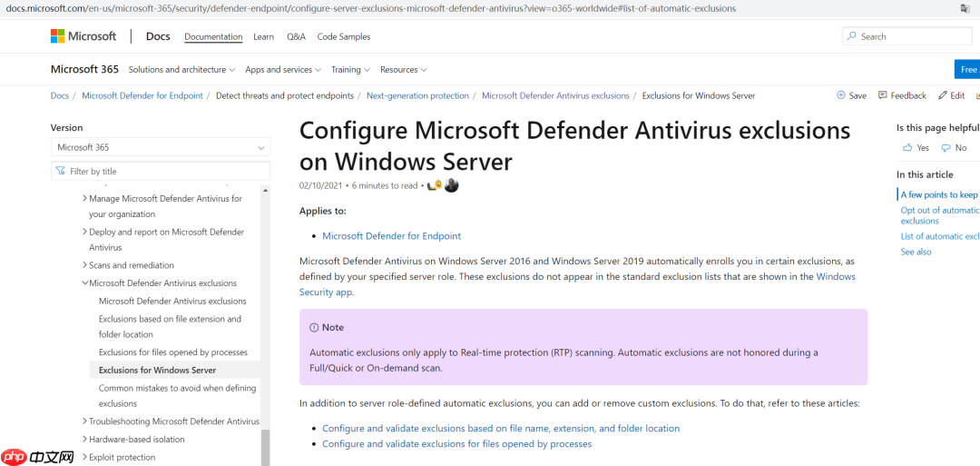The width and height of the screenshot is (980, 466).
Task: Open the Q&A tab
Action: point(296,36)
